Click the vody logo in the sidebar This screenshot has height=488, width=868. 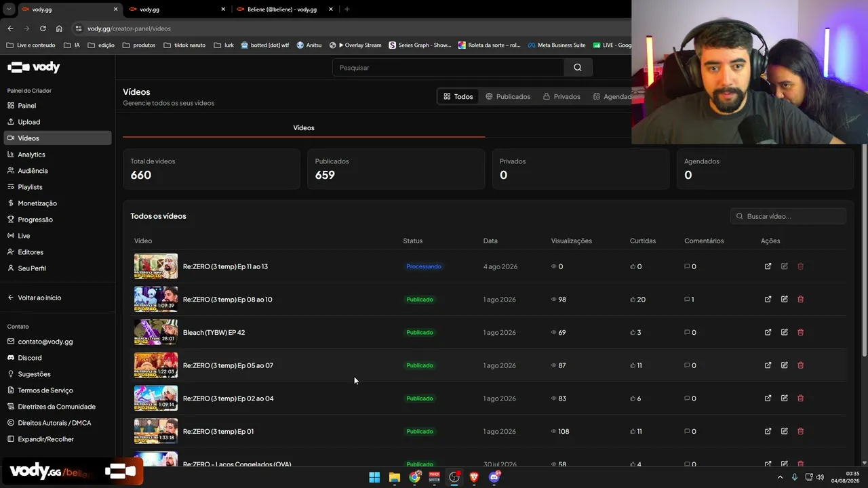pos(34,67)
